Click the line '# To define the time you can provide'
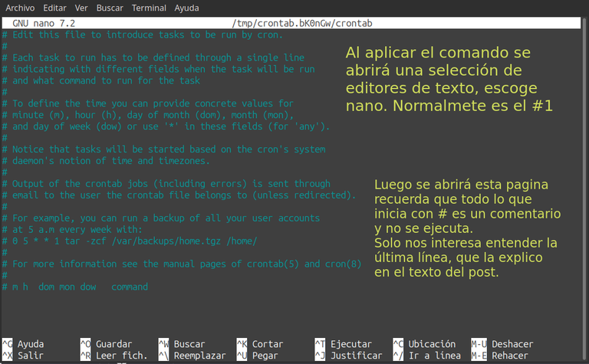Viewport: 589px width, 364px height. [147, 103]
